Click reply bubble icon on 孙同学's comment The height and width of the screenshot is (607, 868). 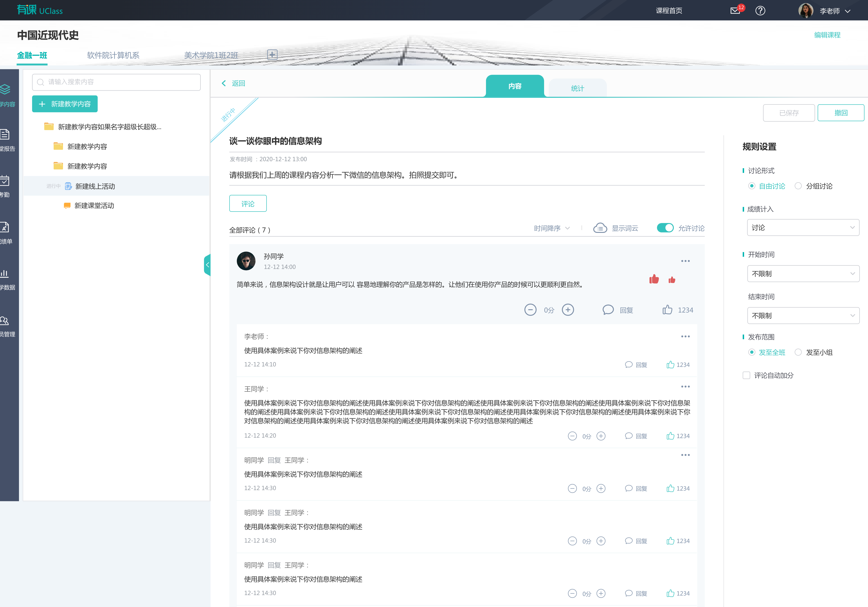[608, 310]
